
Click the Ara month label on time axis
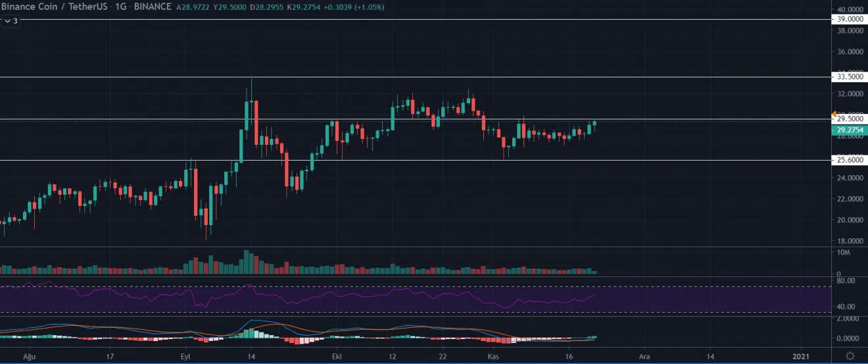point(644,356)
